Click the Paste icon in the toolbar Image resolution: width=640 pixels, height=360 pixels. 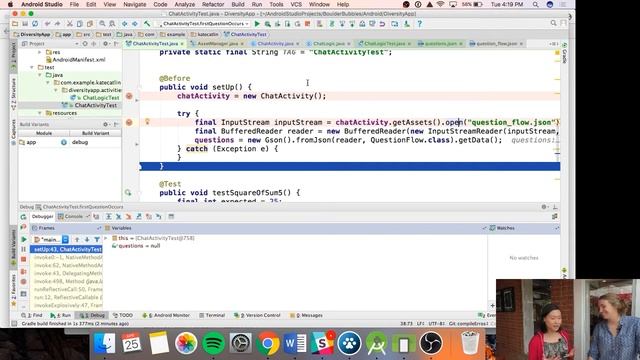pos(90,24)
